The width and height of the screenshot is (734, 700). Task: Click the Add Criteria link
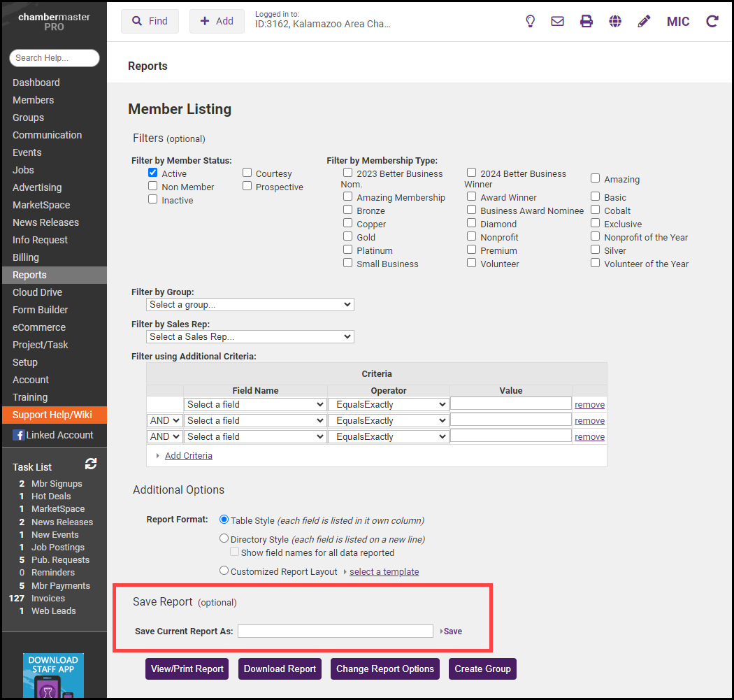[x=189, y=455]
